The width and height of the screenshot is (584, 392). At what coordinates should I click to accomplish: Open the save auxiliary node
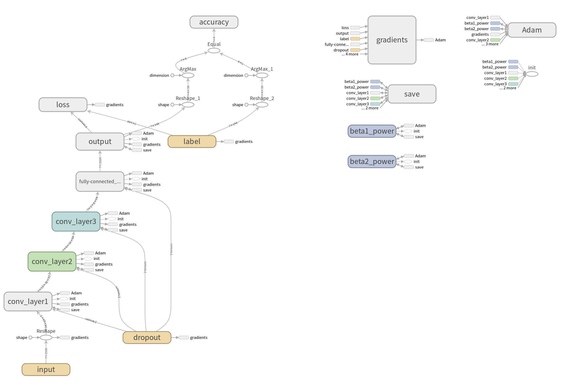(412, 94)
